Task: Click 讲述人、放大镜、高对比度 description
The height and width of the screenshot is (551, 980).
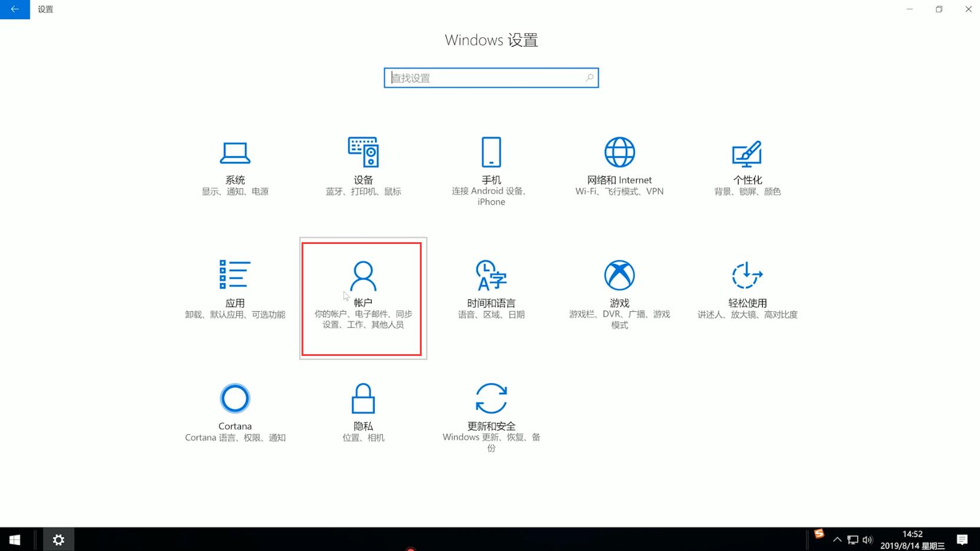Action: [x=747, y=315]
